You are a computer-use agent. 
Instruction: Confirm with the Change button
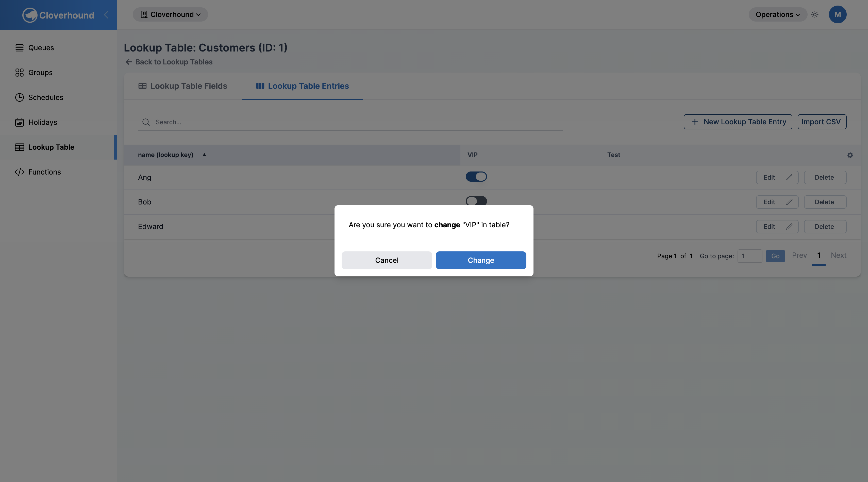[x=481, y=260]
